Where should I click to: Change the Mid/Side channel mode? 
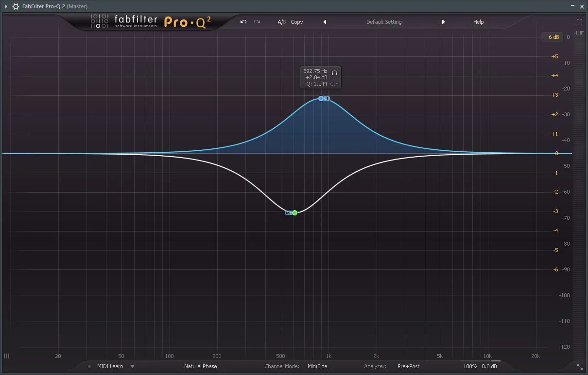click(x=317, y=366)
